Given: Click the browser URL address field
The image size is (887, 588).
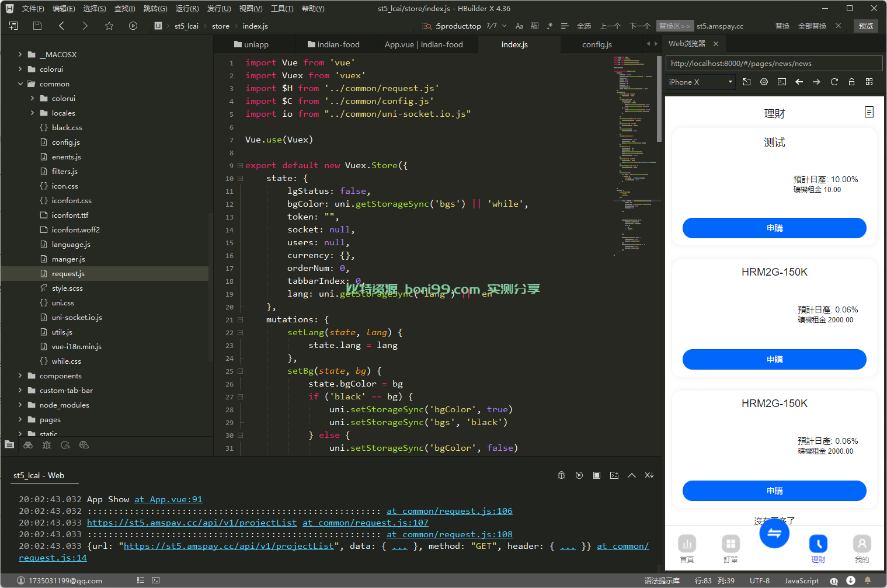Looking at the screenshot, I should pyautogui.click(x=774, y=64).
